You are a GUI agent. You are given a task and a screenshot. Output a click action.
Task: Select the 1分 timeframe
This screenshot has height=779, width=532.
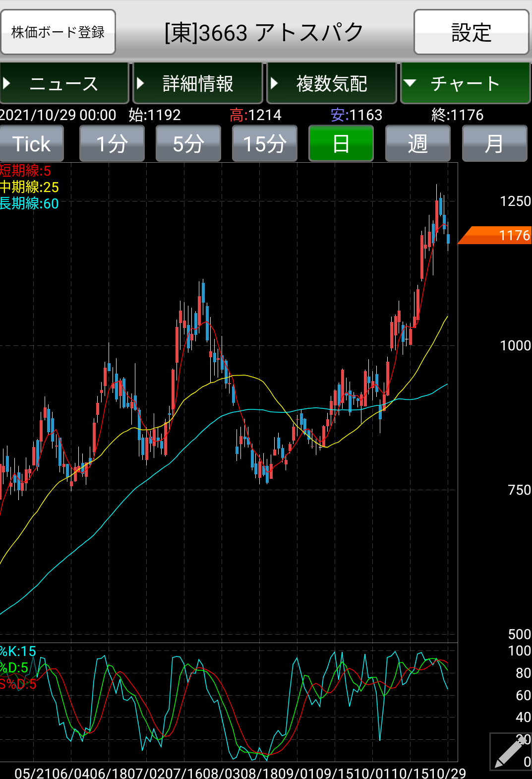point(112,144)
